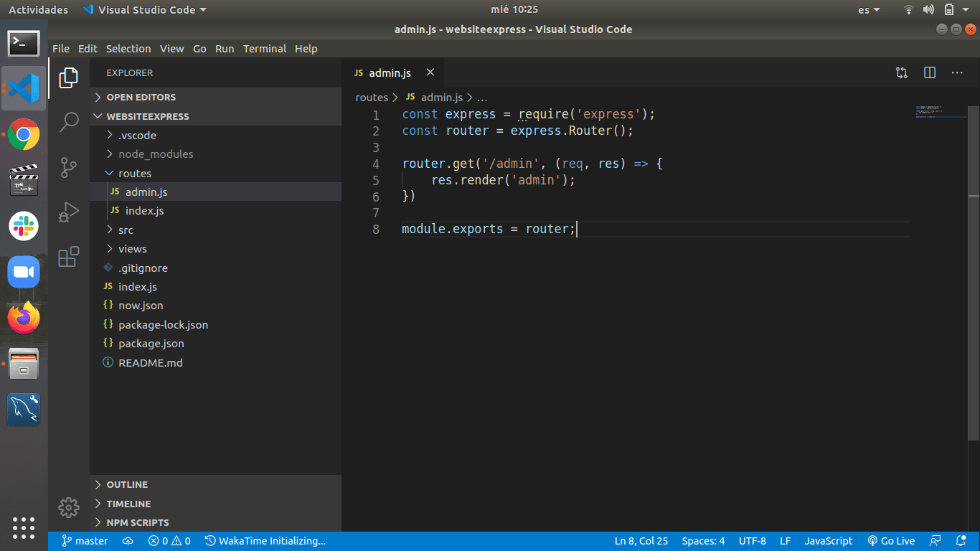
Task: Click the Synchronize Changes cloud icon
Action: 128,541
